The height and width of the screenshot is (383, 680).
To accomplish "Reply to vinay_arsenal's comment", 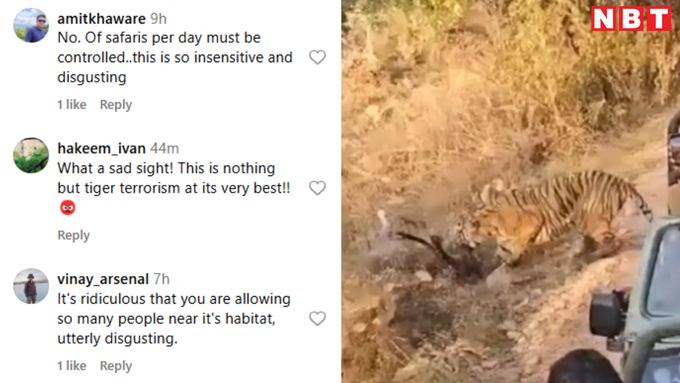I will pyautogui.click(x=116, y=366).
